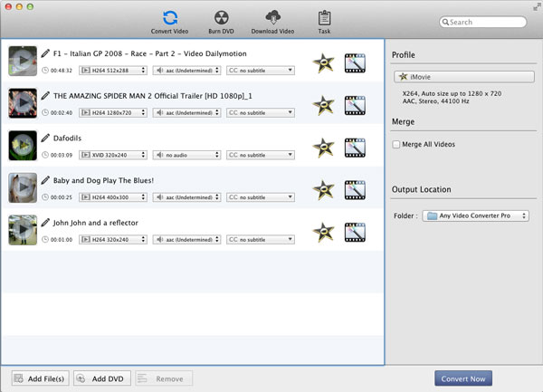This screenshot has height=392, width=543.
Task: Open the H264 1280x720 video track dropdown
Action: (x=113, y=112)
